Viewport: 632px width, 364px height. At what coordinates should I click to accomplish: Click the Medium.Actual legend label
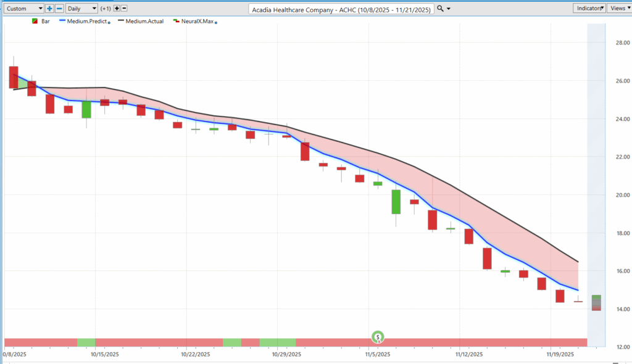click(x=144, y=22)
